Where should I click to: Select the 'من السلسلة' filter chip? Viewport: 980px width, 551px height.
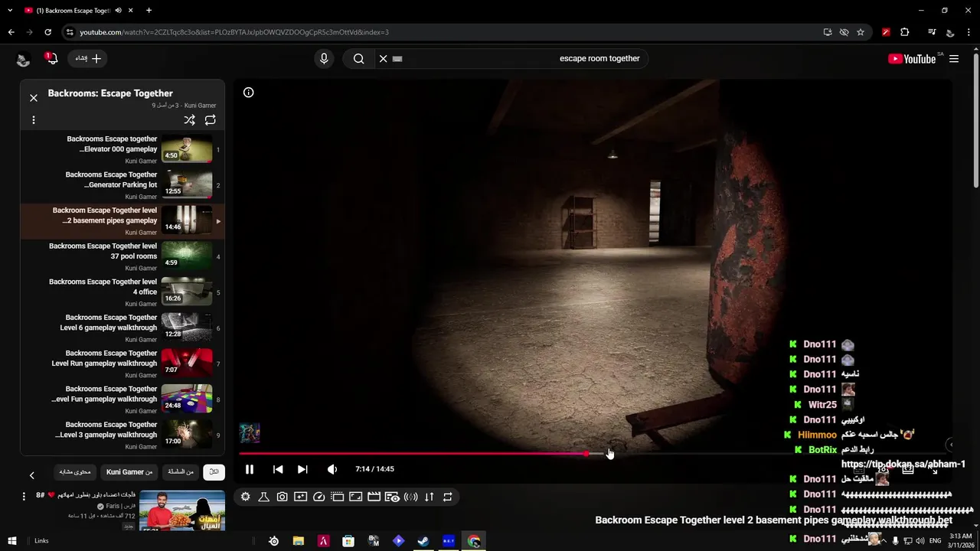tap(181, 472)
